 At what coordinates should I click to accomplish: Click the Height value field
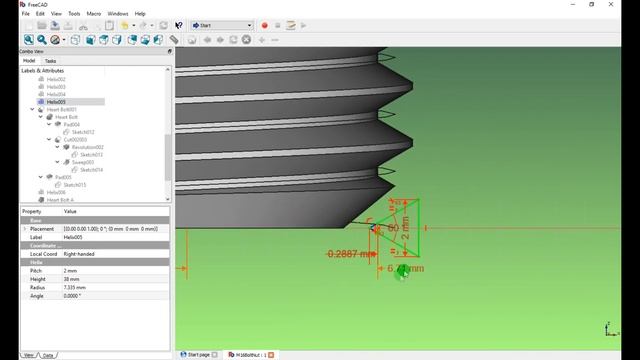[x=116, y=279]
